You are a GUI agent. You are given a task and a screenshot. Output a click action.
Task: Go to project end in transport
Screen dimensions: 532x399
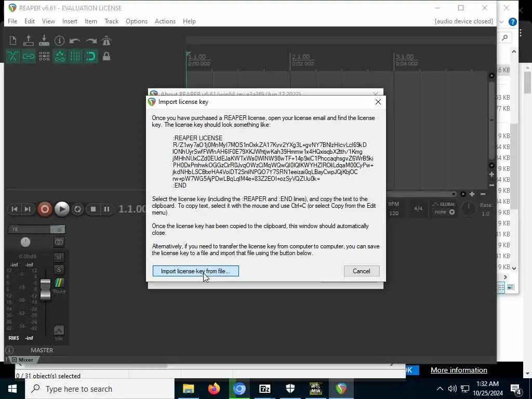[x=28, y=209]
